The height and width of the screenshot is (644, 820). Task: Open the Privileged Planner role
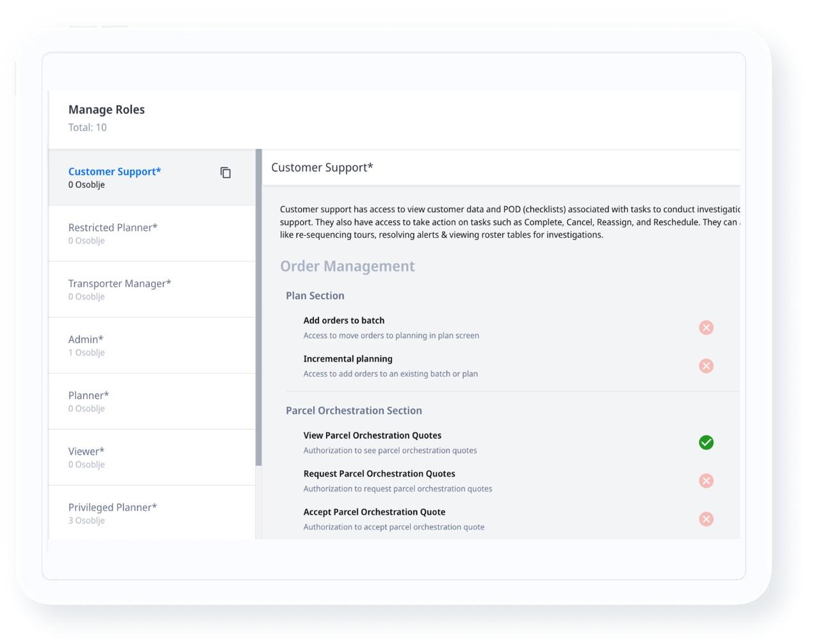(113, 508)
